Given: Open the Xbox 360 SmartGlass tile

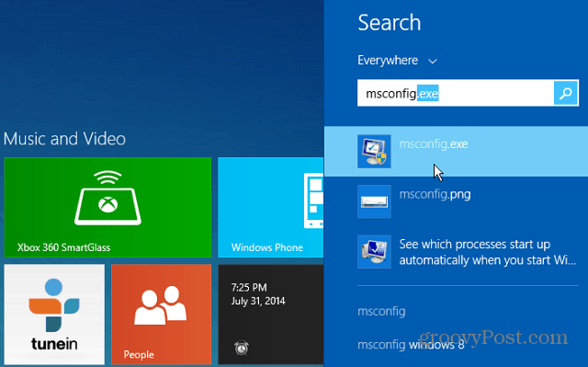Looking at the screenshot, I should click(x=107, y=208).
